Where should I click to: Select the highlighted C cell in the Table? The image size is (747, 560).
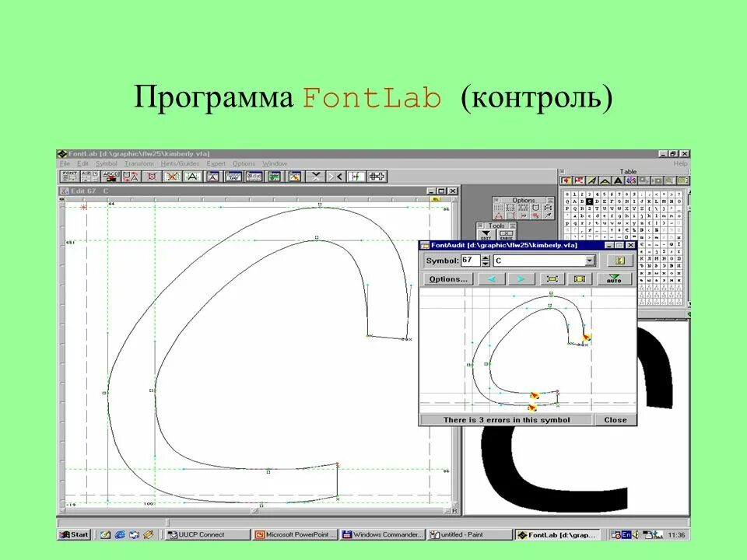click(589, 201)
